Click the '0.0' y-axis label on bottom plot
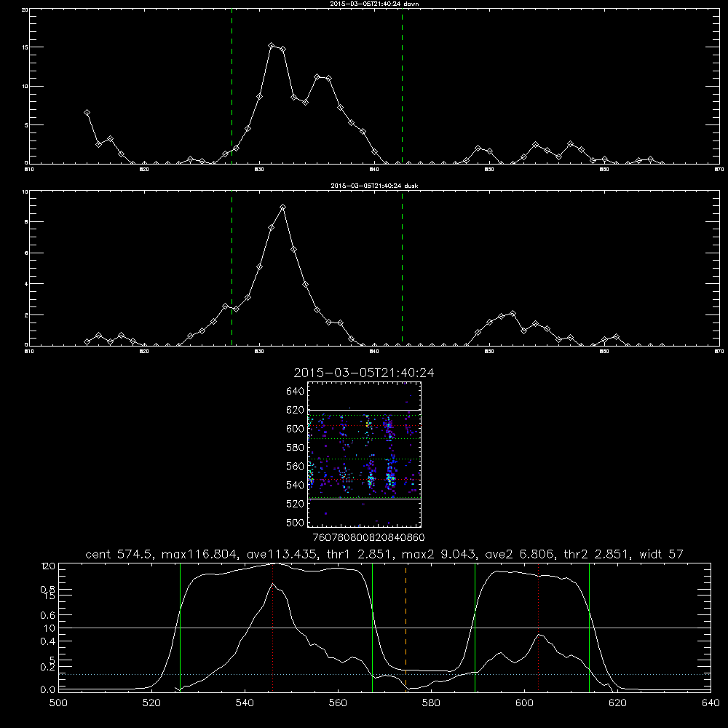This screenshot has width=728, height=728. (x=48, y=689)
